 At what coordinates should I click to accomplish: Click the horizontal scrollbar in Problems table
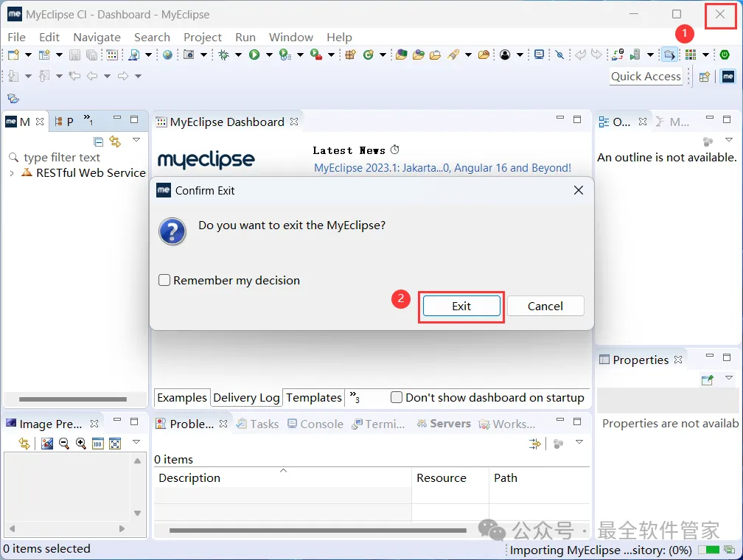(x=318, y=530)
